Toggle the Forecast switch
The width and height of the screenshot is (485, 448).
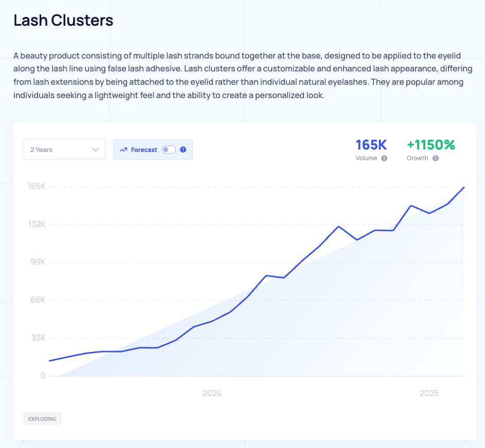pyautogui.click(x=169, y=150)
